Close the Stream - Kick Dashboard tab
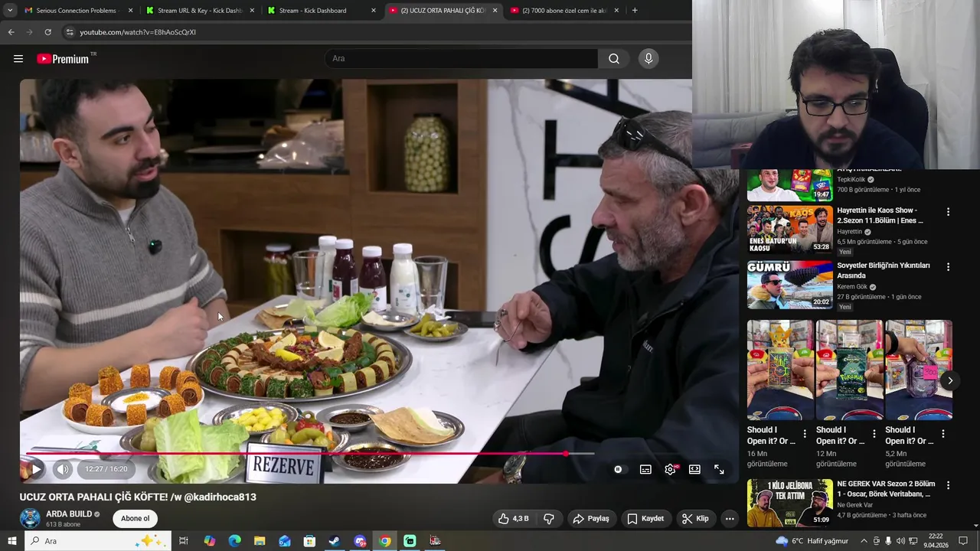Viewport: 980px width, 551px height. 374,11
